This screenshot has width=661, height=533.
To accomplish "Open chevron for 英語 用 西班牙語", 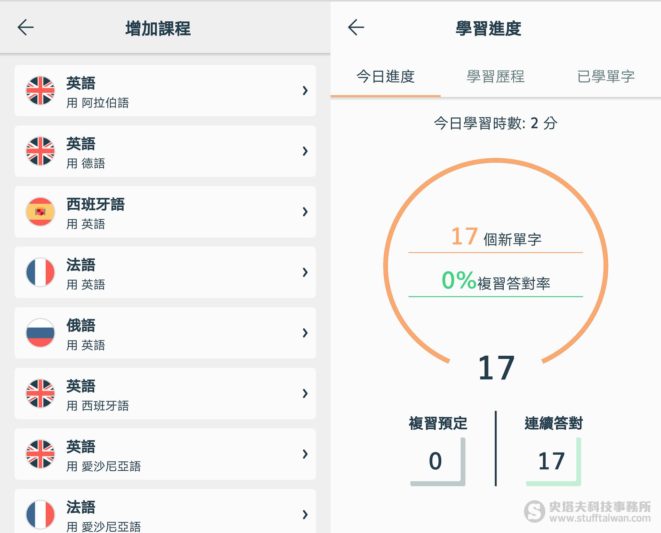I will pyautogui.click(x=305, y=393).
